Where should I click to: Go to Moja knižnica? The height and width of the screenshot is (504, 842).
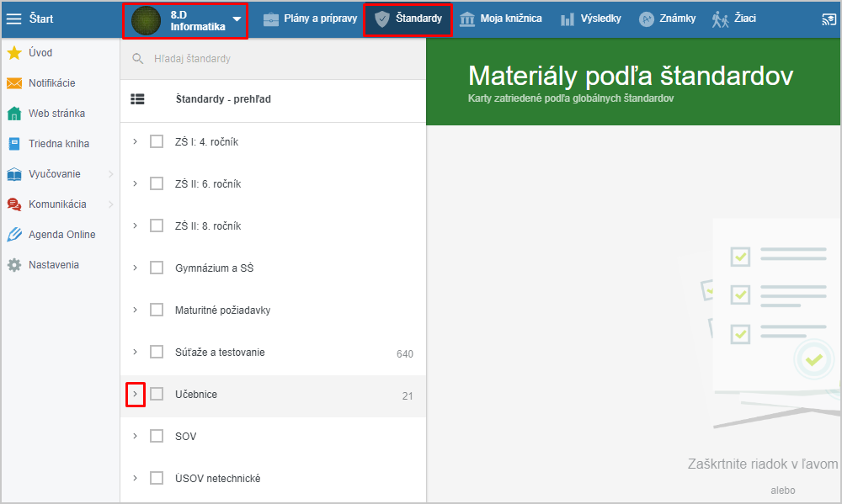(x=500, y=19)
